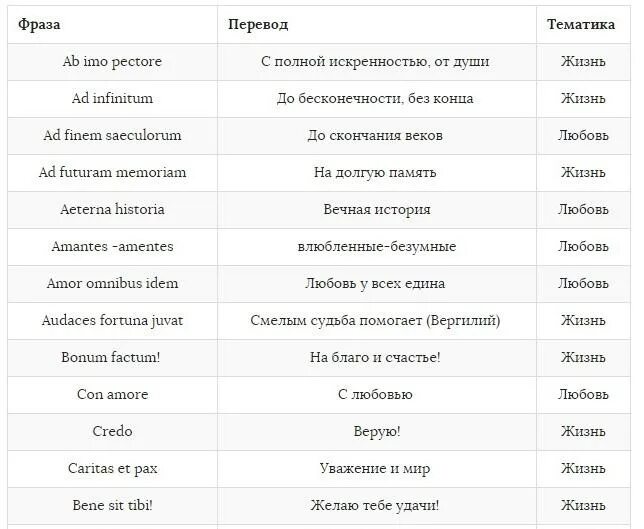The height and width of the screenshot is (529, 644).
Task: Click translation Желаю тебе удачи!
Action: tap(375, 505)
